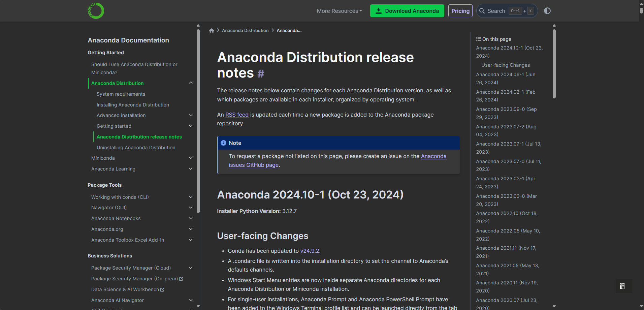The width and height of the screenshot is (644, 310).
Task: Jump to Anaconda 2024.10-1 in On this page
Action: coord(509,52)
